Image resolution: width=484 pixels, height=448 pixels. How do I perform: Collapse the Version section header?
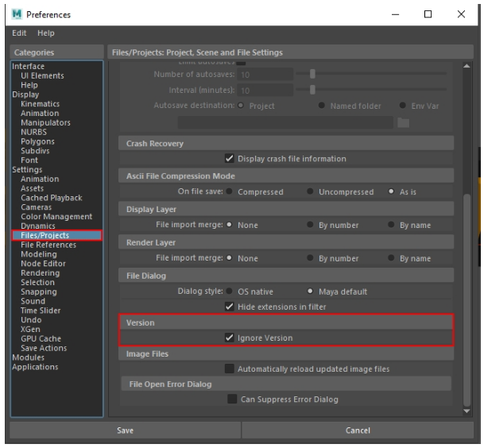(286, 322)
